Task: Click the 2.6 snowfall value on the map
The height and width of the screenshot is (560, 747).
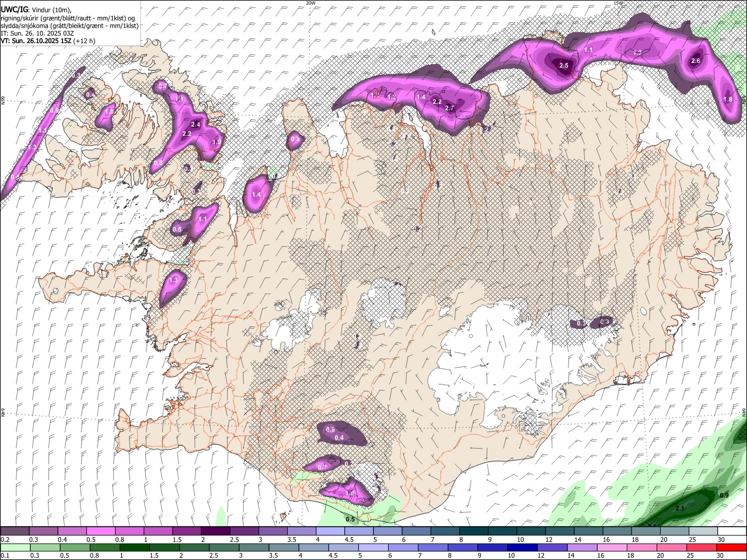Action: click(696, 61)
